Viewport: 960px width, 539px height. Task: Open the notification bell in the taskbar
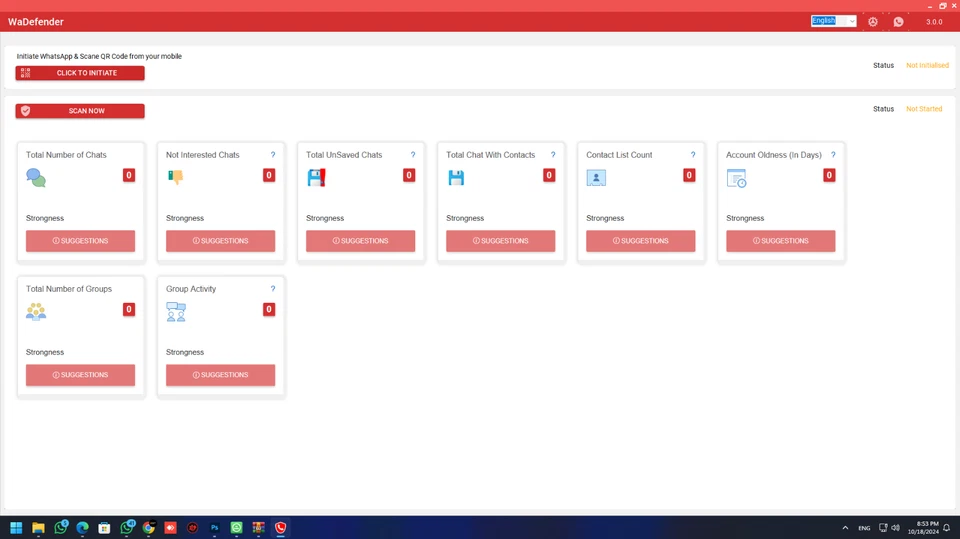coord(947,527)
